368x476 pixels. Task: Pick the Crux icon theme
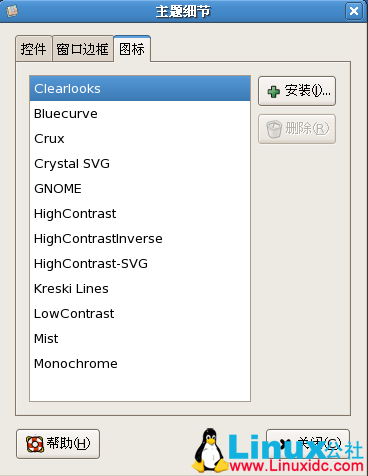click(x=140, y=139)
